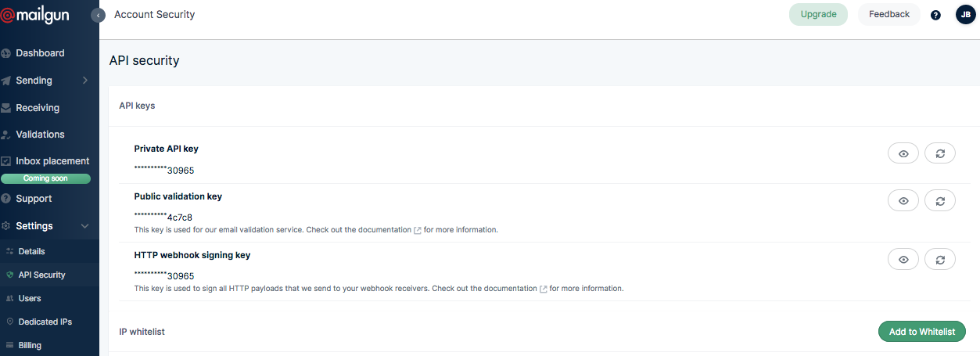The width and height of the screenshot is (980, 356).
Task: Click the Dashboard sidebar icon
Action: [x=5, y=53]
